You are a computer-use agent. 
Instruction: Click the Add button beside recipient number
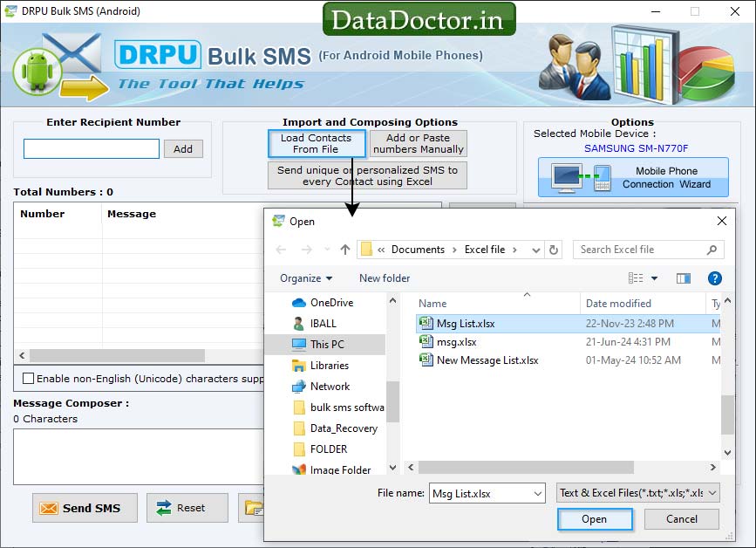click(183, 149)
